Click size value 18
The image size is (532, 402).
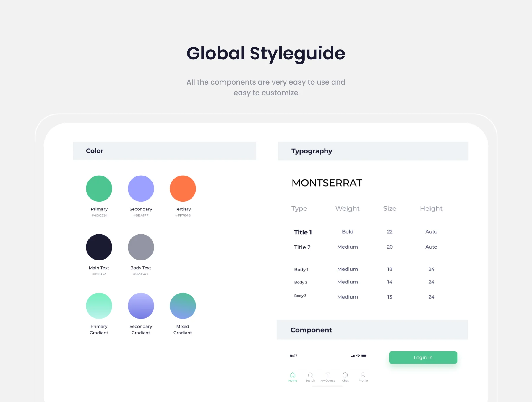[390, 269]
